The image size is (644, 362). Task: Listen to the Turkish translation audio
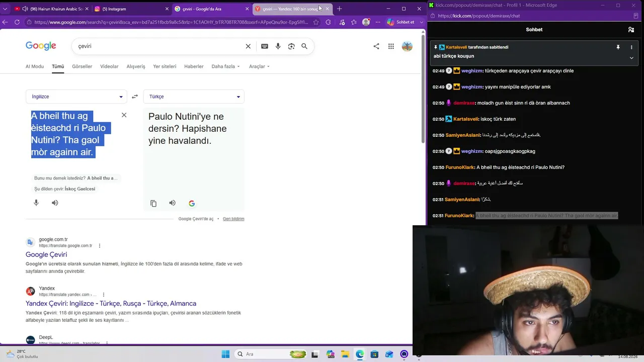[172, 203]
